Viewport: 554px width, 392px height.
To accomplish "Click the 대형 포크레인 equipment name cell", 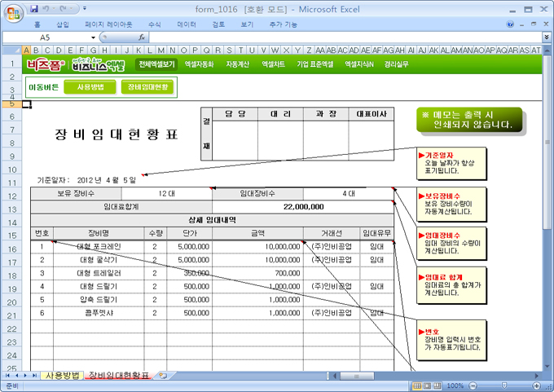I will 99,247.
